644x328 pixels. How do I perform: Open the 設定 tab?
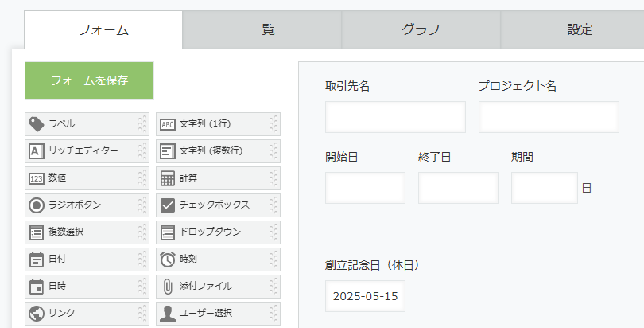click(x=580, y=29)
